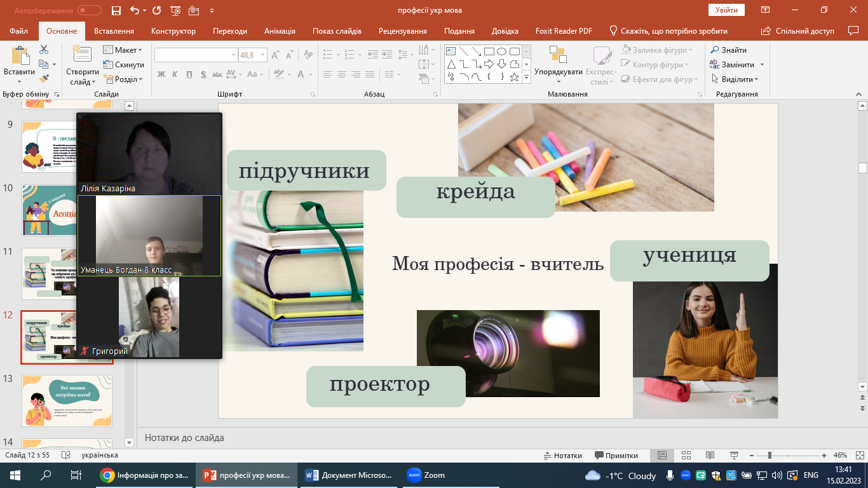Align text left in paragraph group
This screenshot has width=868, height=488.
tap(328, 74)
